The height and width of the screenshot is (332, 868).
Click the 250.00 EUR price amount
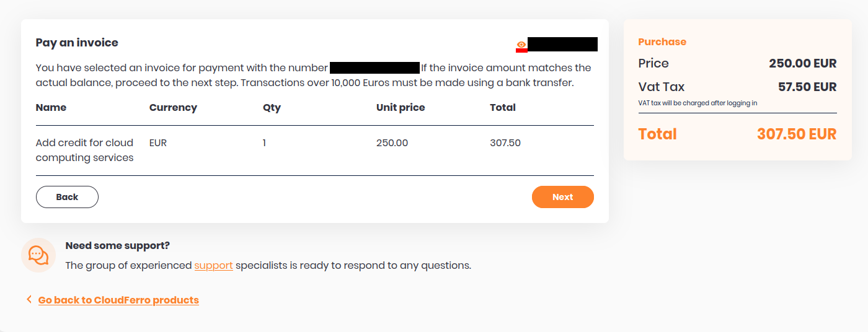802,63
